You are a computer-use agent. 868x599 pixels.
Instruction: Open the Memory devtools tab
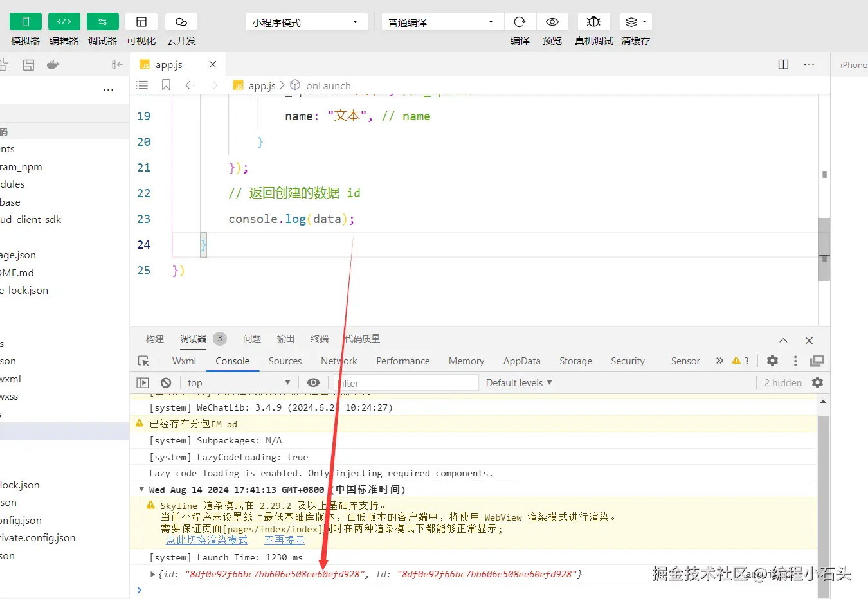pyautogui.click(x=466, y=361)
